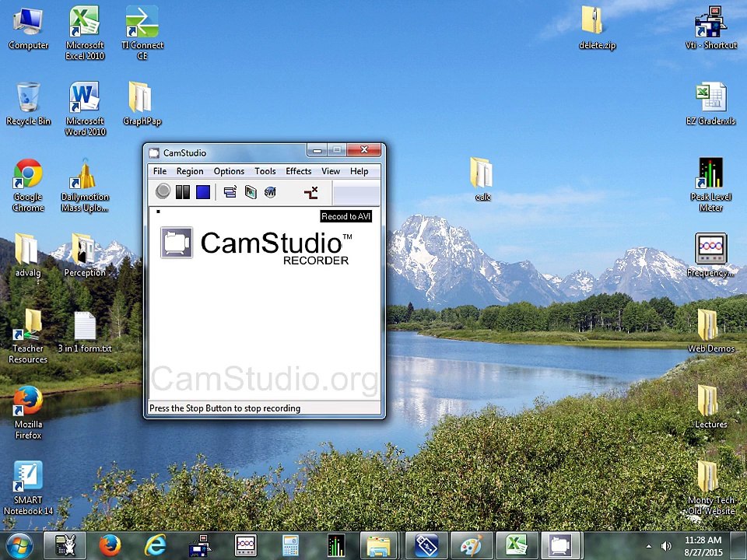
Task: Click the CamStudio title bar icon
Action: [x=154, y=153]
